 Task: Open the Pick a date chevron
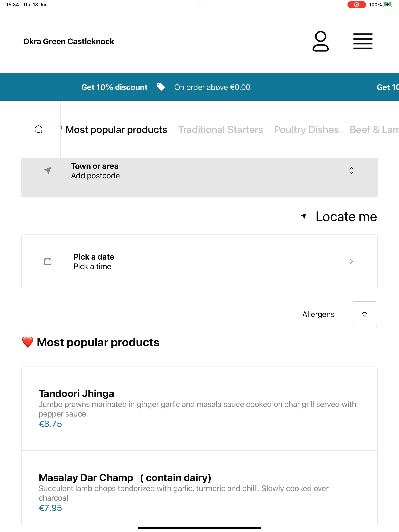[x=351, y=262]
